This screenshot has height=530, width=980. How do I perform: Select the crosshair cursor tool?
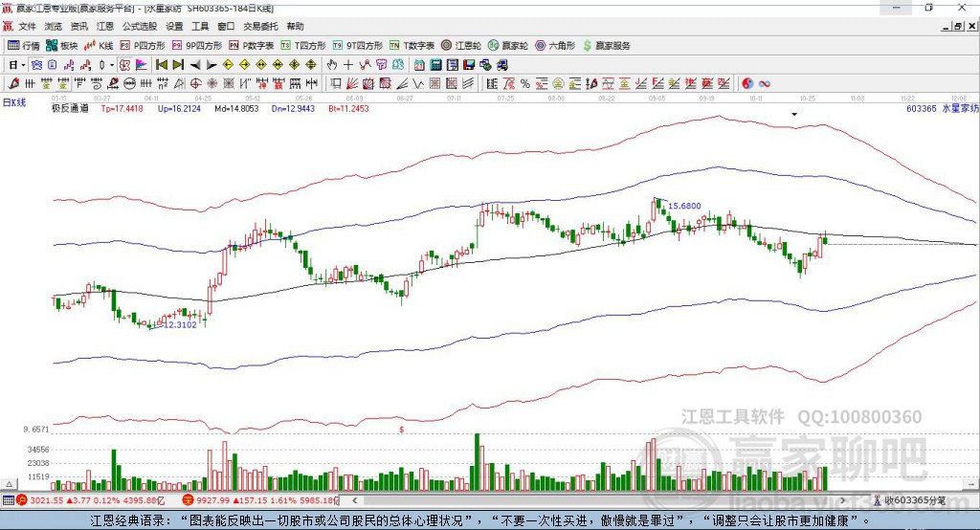click(x=348, y=65)
